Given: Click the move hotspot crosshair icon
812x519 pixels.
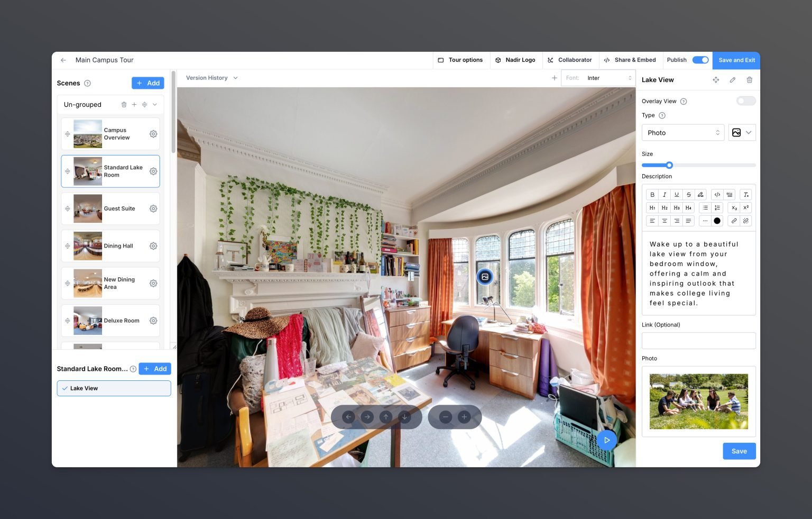Looking at the screenshot, I should pyautogui.click(x=716, y=80).
